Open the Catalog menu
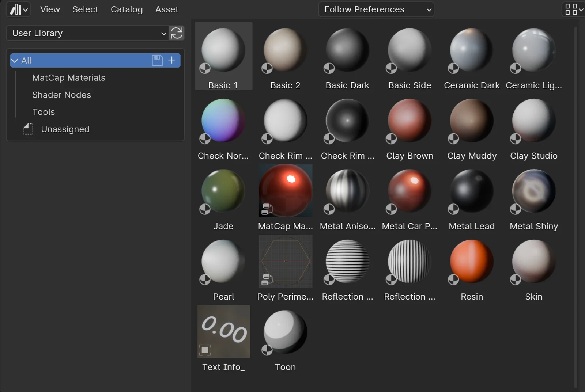Image resolution: width=585 pixels, height=392 pixels. coord(127,9)
